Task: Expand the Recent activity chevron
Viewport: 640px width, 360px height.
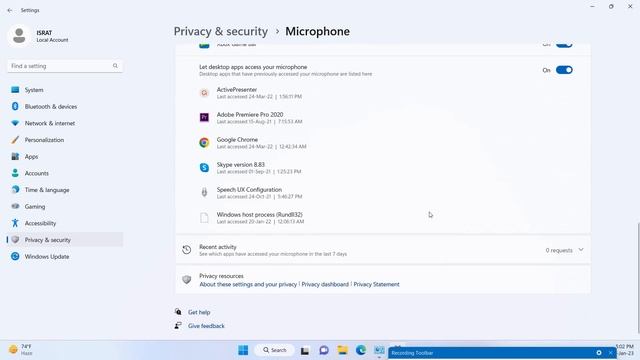Action: point(581,250)
